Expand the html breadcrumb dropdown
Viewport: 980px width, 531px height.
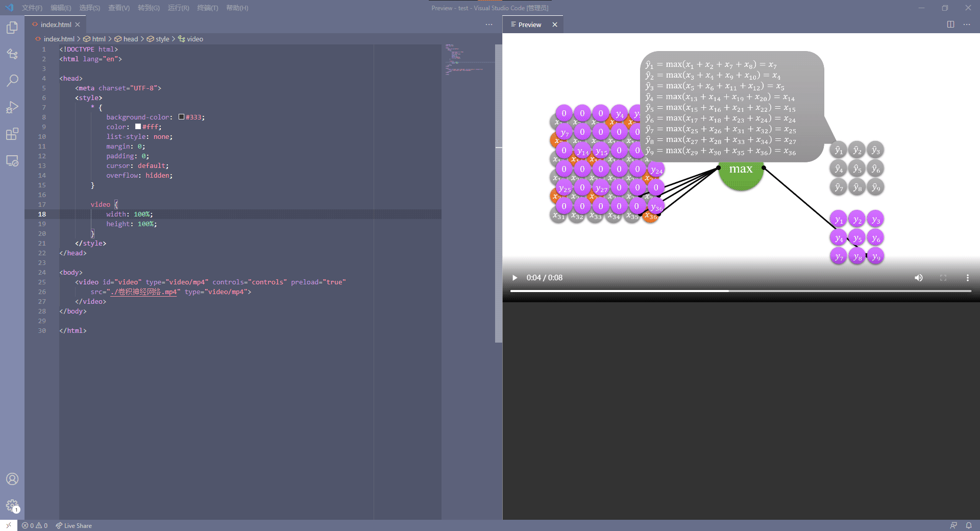(x=95, y=39)
